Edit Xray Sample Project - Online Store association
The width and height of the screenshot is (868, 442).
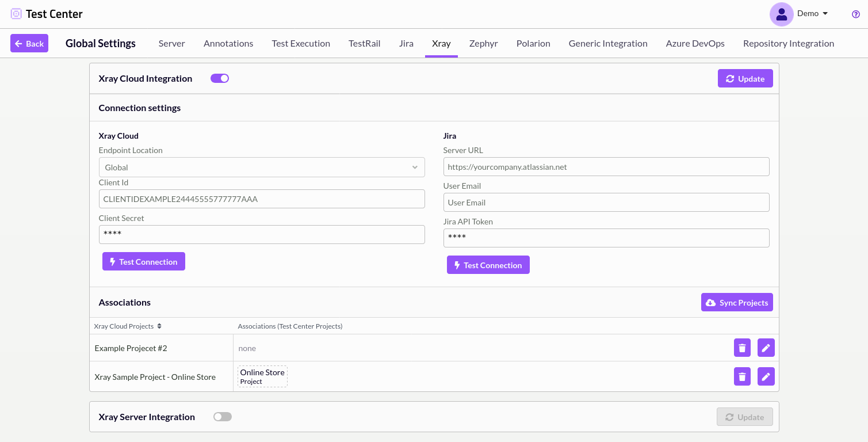click(x=766, y=376)
